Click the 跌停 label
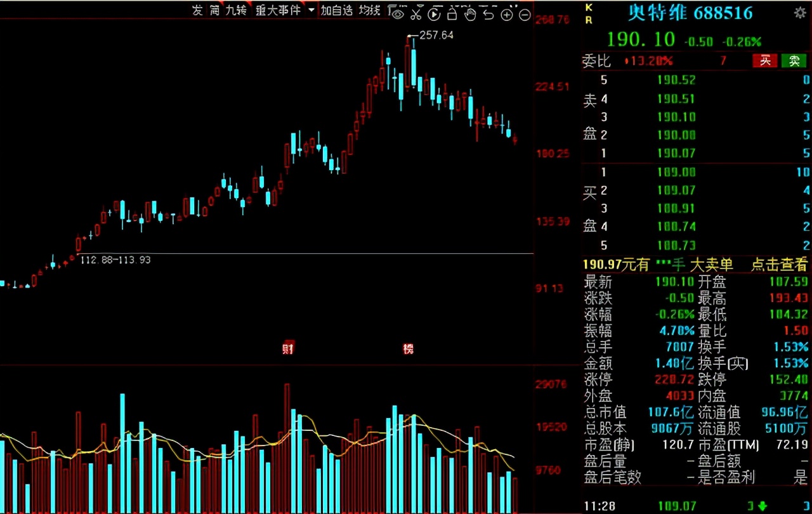 coord(712,379)
